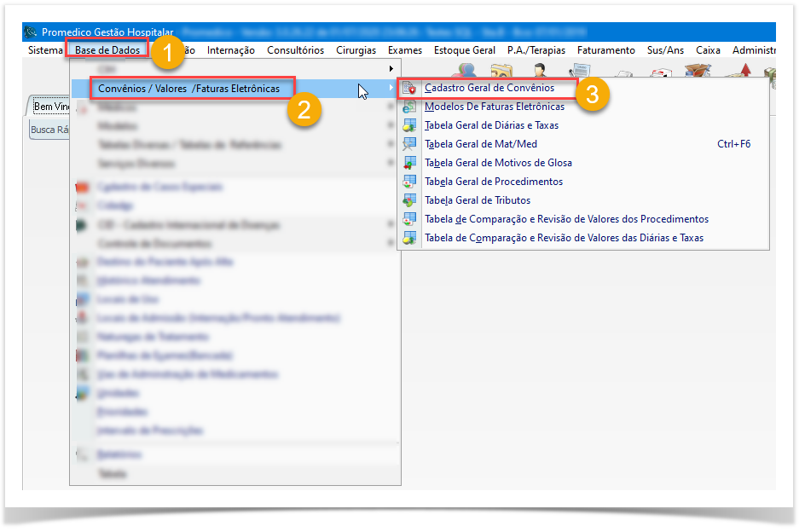Select Tabela de Comparação e Revisão das Diárias e Taxas
Screen dimensions: 805x532
tap(564, 238)
